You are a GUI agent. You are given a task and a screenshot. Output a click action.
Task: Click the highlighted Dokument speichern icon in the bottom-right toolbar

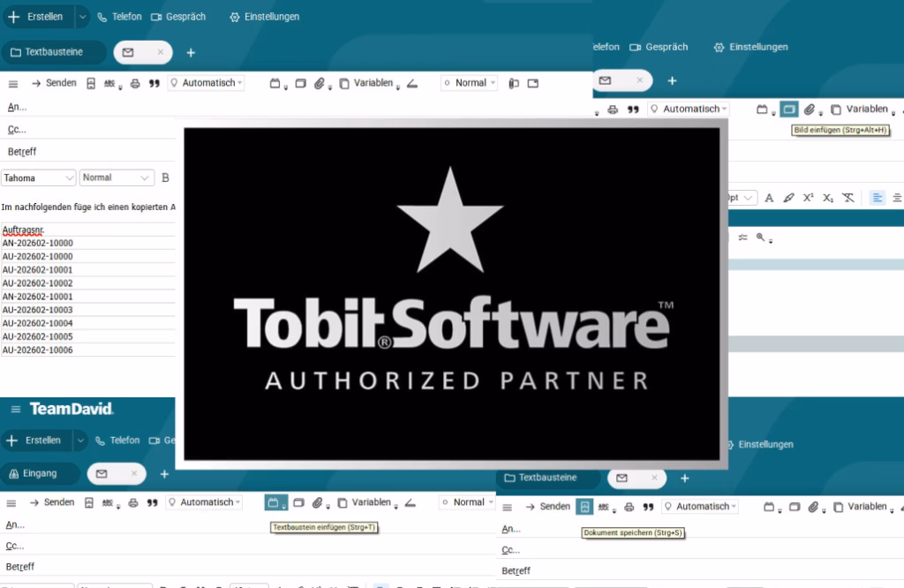point(584,507)
